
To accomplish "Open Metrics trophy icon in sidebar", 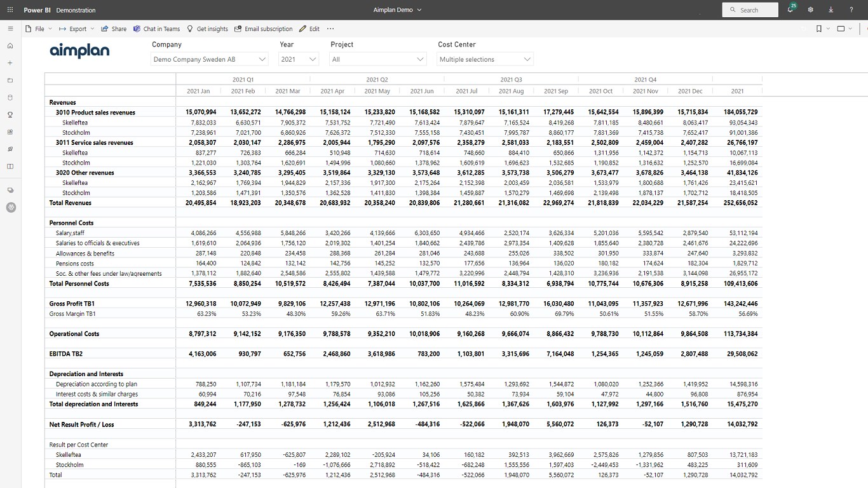I will [10, 115].
